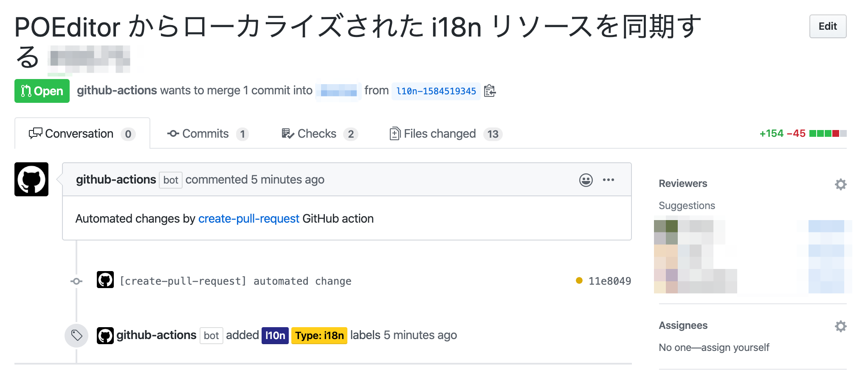Open Assignees gear settings
Image resolution: width=868 pixels, height=379 pixels.
tap(840, 326)
